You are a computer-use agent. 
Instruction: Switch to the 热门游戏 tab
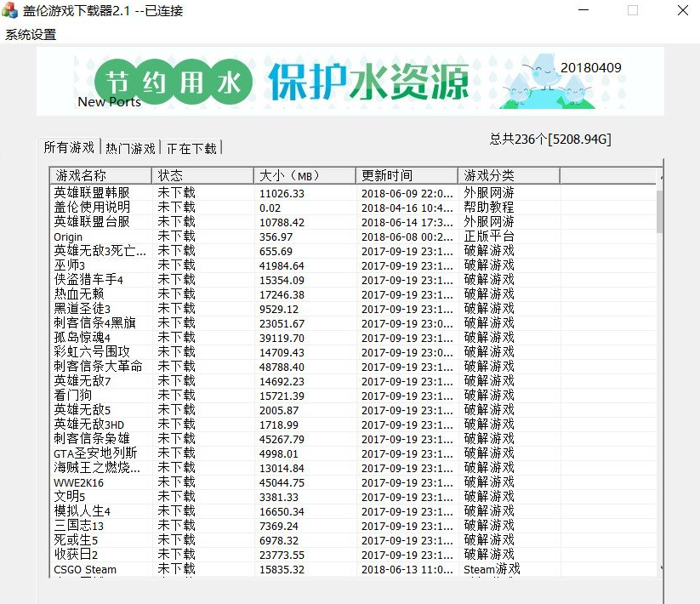(130, 148)
